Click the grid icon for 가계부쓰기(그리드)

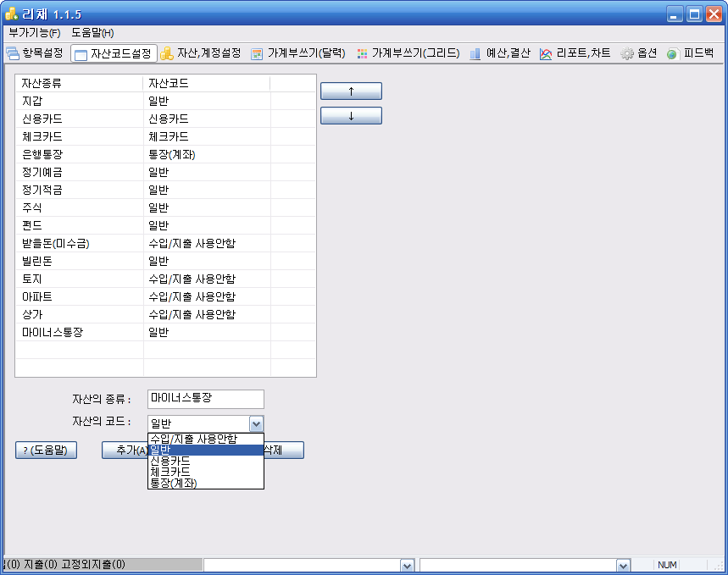(x=362, y=53)
